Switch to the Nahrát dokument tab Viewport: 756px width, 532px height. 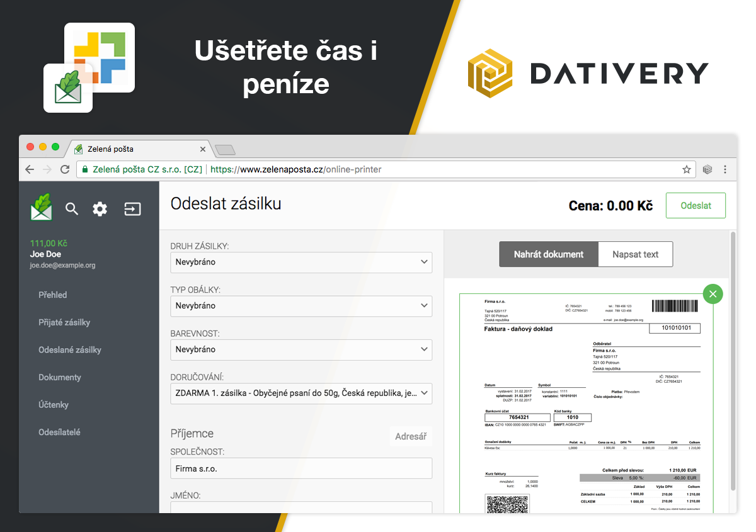[x=549, y=254]
